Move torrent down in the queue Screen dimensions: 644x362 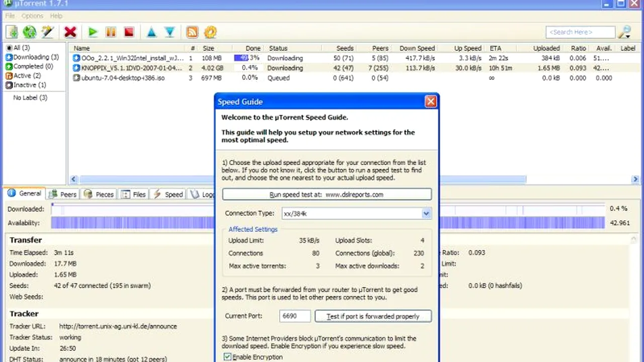coord(170,32)
